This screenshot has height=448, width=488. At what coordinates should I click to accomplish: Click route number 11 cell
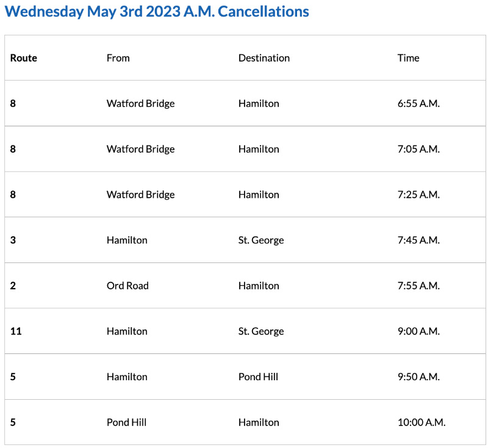pos(15,331)
